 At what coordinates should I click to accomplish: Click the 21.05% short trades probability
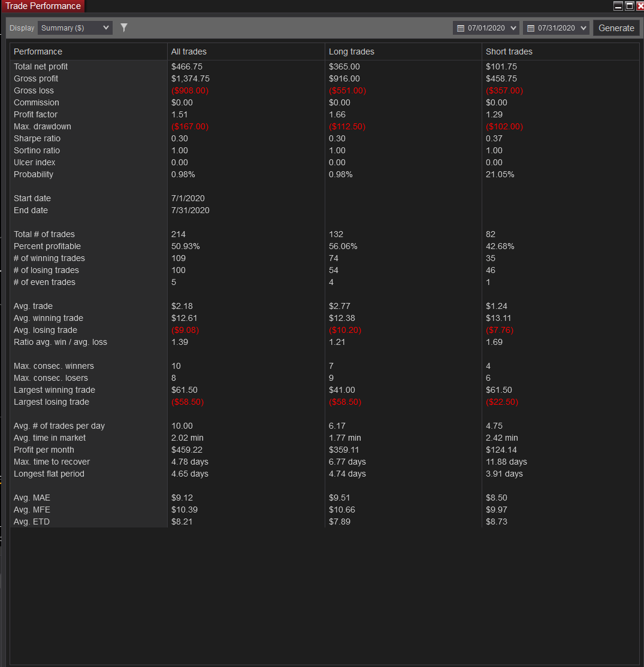point(500,174)
